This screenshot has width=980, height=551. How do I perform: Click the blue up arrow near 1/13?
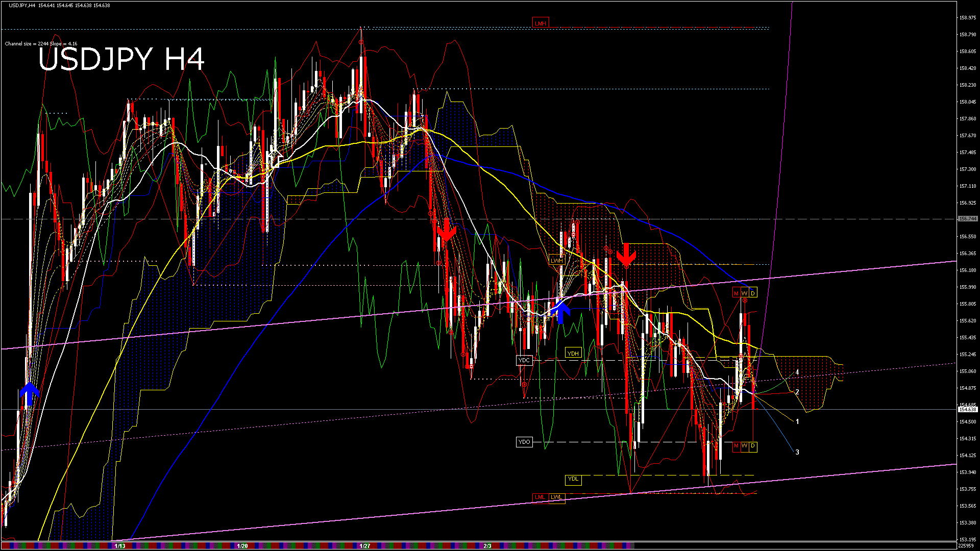pyautogui.click(x=30, y=393)
